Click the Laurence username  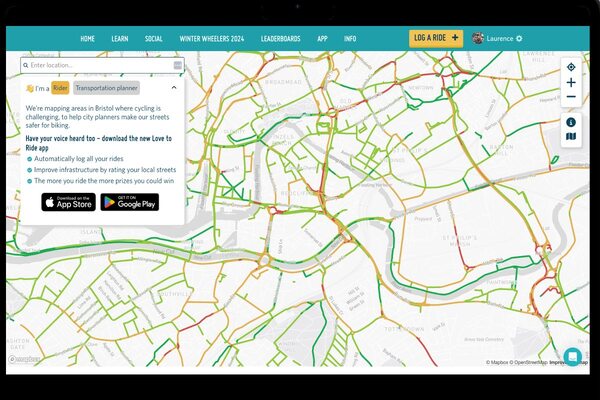500,38
